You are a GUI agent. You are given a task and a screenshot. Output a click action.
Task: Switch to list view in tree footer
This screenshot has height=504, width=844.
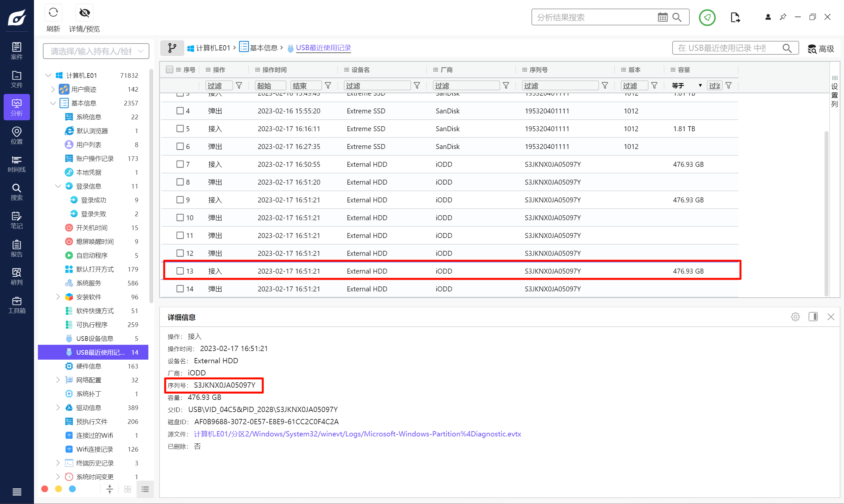tap(145, 489)
